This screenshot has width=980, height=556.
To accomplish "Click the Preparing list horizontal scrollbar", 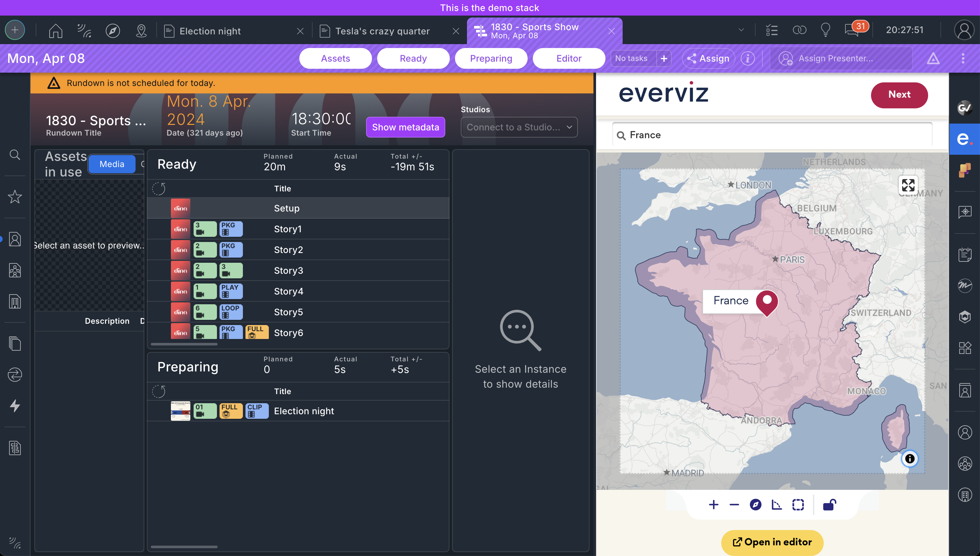I will click(184, 547).
